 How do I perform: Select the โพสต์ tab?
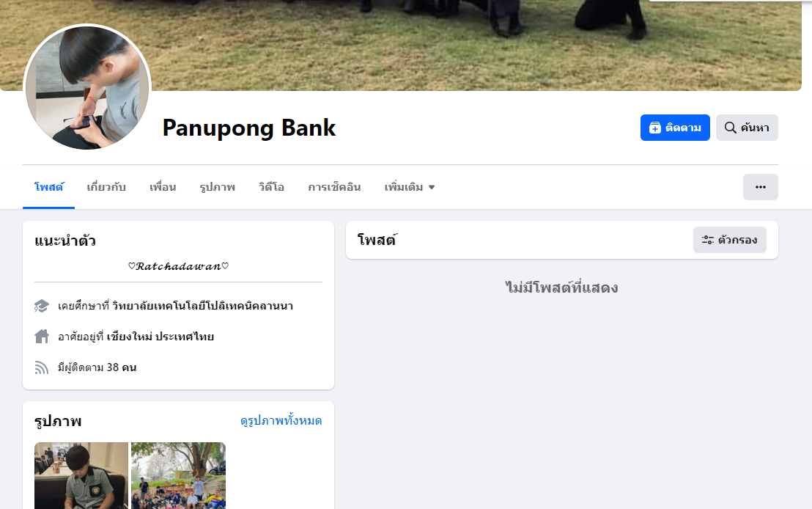(x=48, y=187)
